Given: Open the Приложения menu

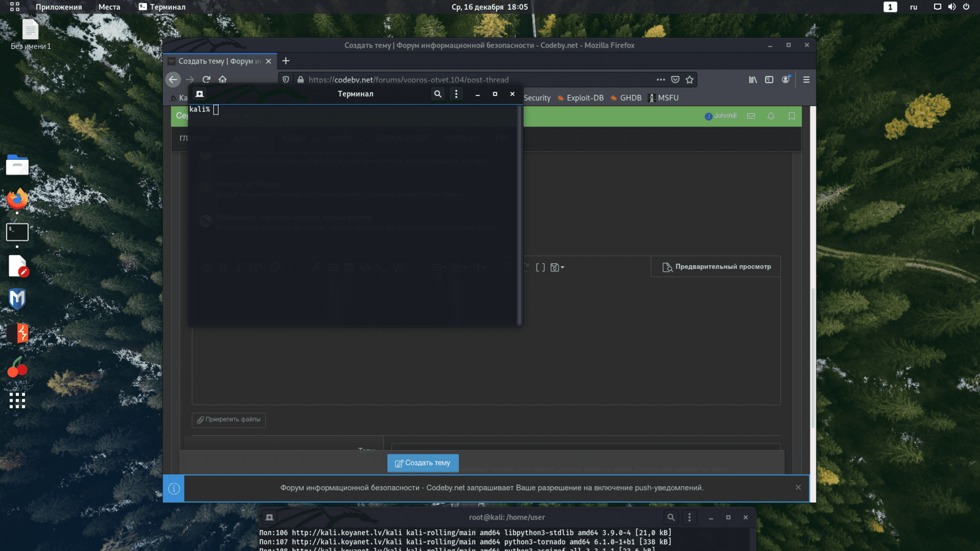Looking at the screenshot, I should point(58,7).
